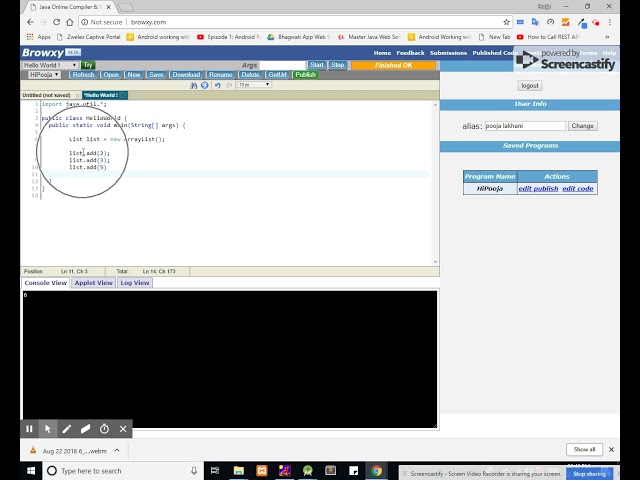Open the Home menu link
This screenshot has height=480, width=640.
coord(382,53)
